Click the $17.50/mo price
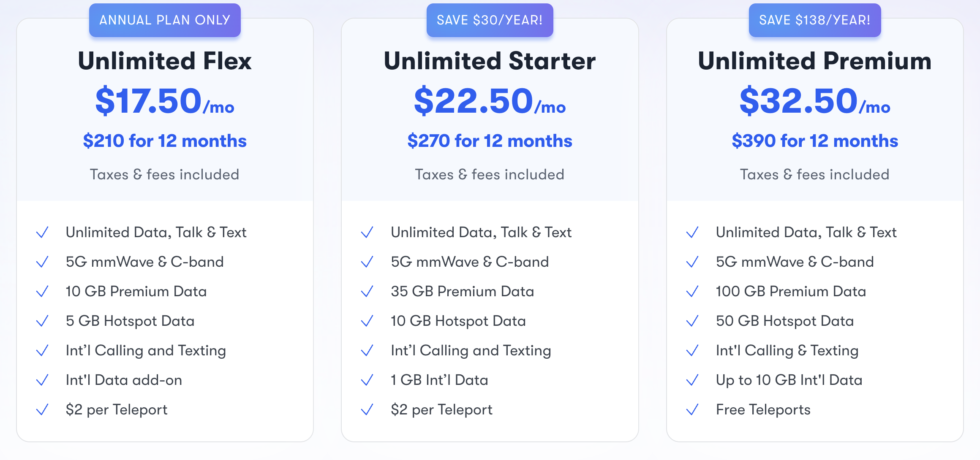Image resolution: width=980 pixels, height=460 pixels. coord(165,101)
